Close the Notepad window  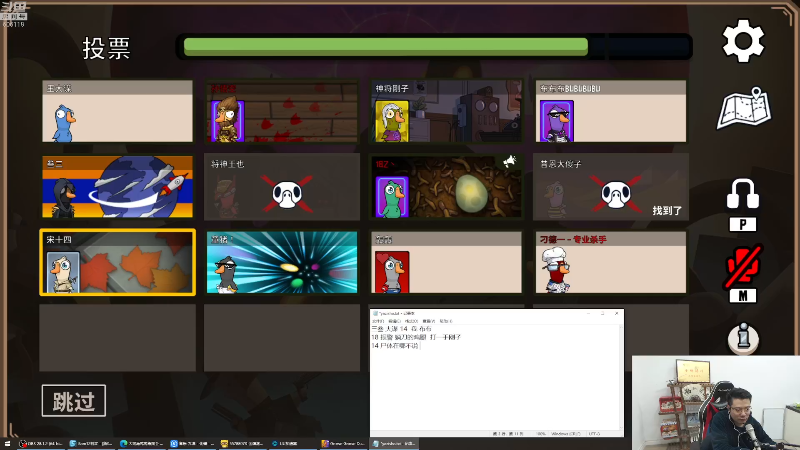click(x=617, y=313)
